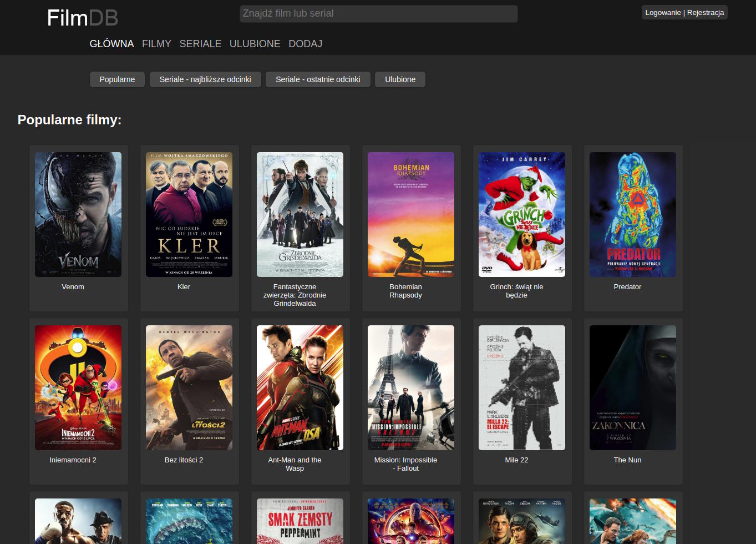The height and width of the screenshot is (544, 756).
Task: Open the Mile 22 poster
Action: pyautogui.click(x=522, y=388)
